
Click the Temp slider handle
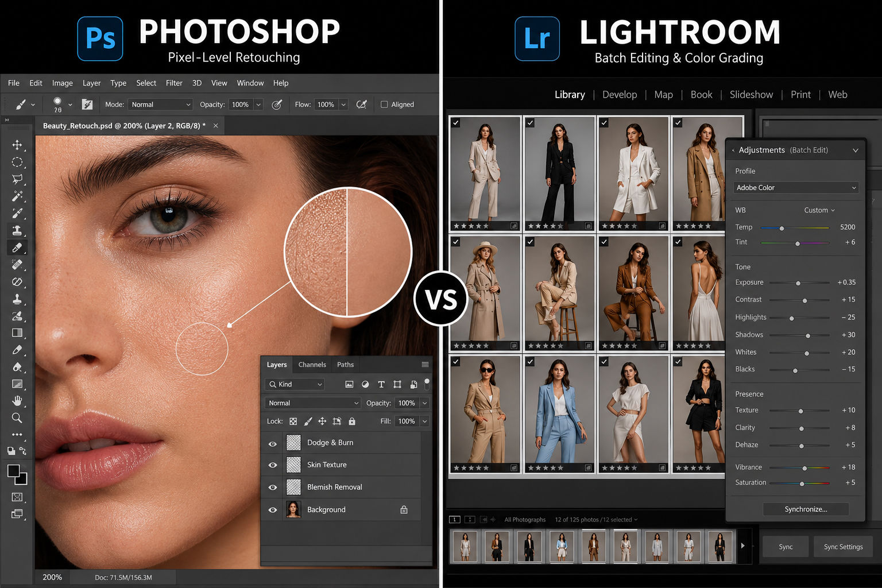[x=782, y=228]
